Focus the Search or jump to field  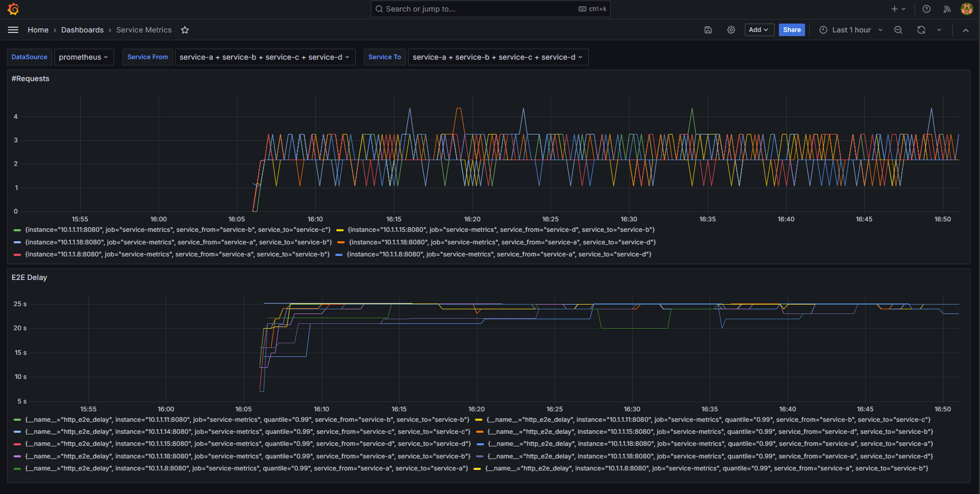click(x=491, y=9)
